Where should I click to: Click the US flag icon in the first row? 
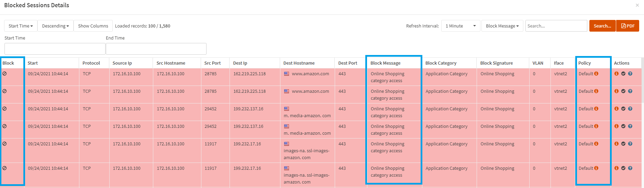coord(287,74)
